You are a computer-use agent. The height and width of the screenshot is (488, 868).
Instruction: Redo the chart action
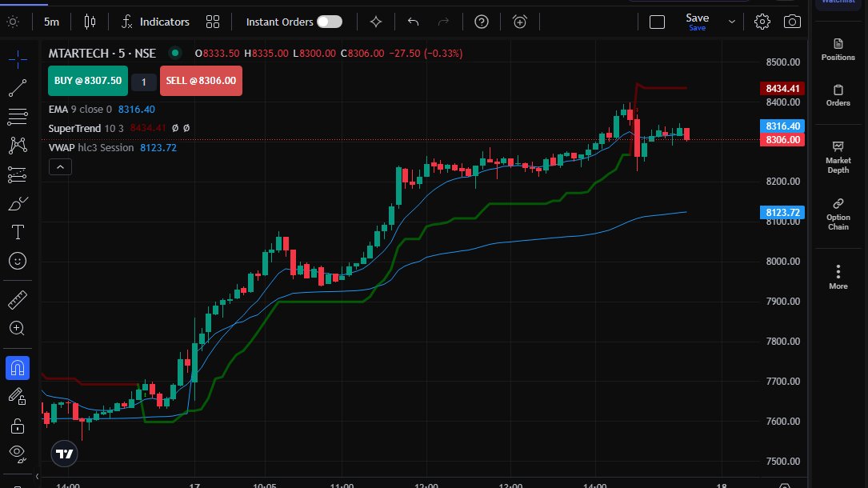443,22
